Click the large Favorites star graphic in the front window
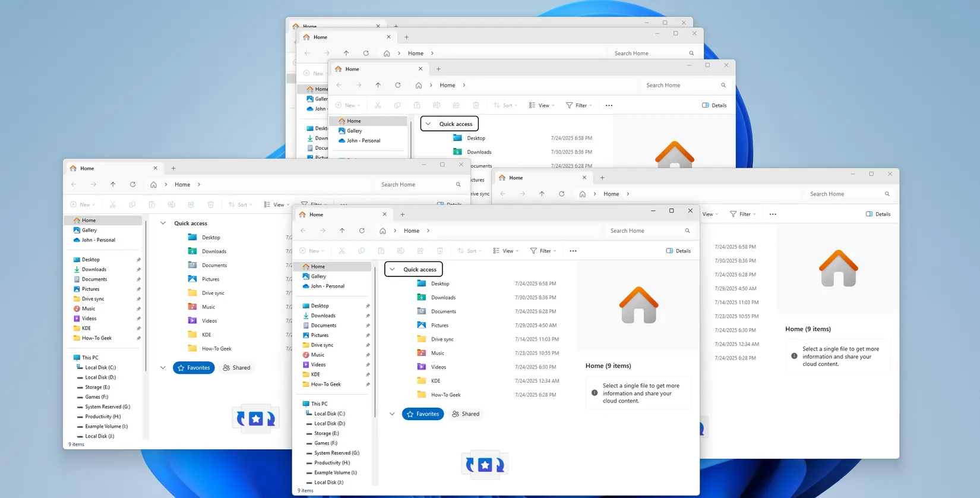 (x=485, y=465)
